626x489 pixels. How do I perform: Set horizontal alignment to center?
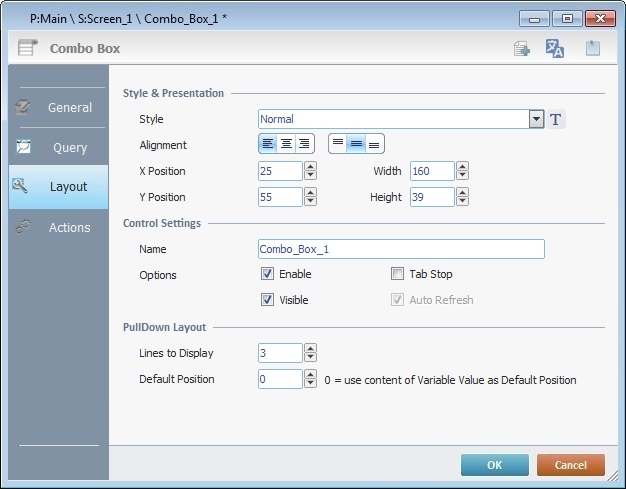pos(287,144)
